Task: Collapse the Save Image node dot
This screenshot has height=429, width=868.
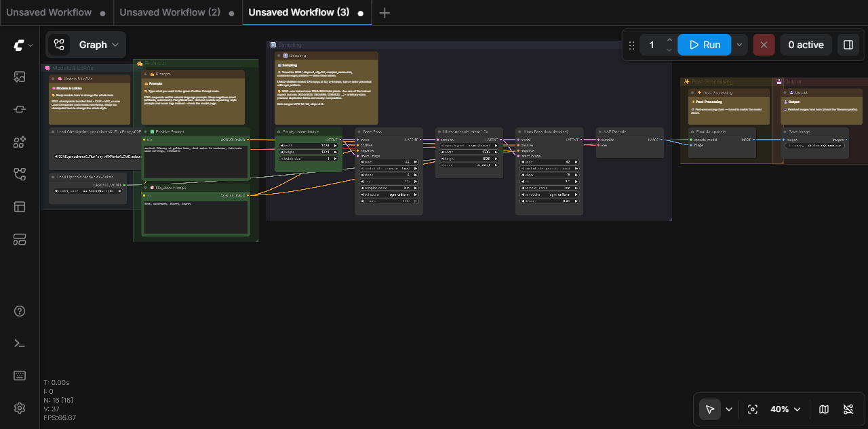Action: tap(786, 131)
